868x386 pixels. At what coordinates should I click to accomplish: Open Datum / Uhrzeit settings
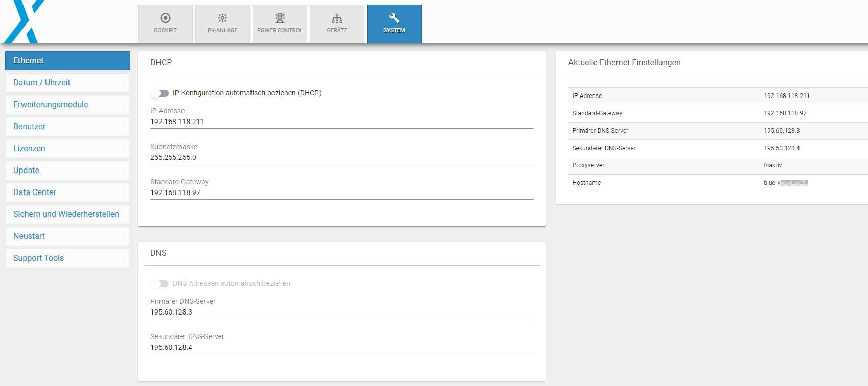click(x=67, y=82)
